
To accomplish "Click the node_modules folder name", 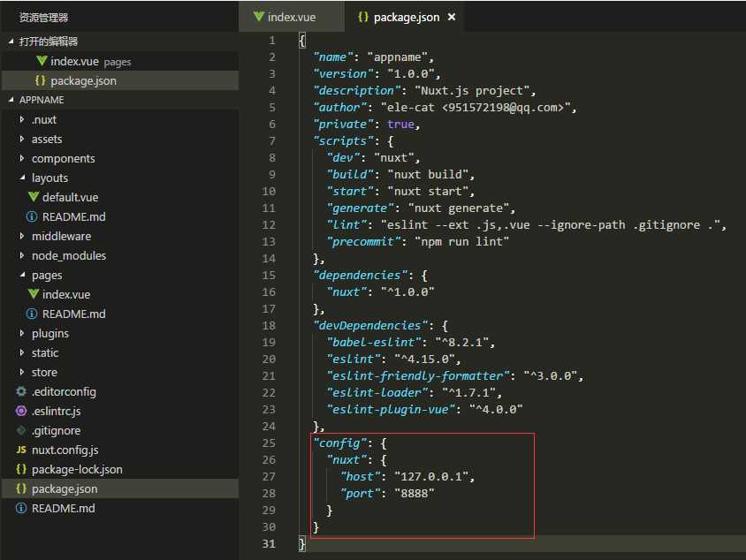I will point(69,256).
